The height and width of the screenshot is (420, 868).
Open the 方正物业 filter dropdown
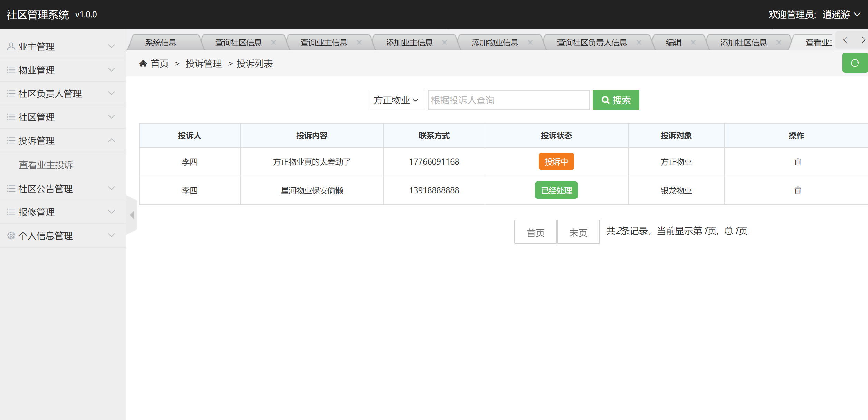[x=396, y=100]
